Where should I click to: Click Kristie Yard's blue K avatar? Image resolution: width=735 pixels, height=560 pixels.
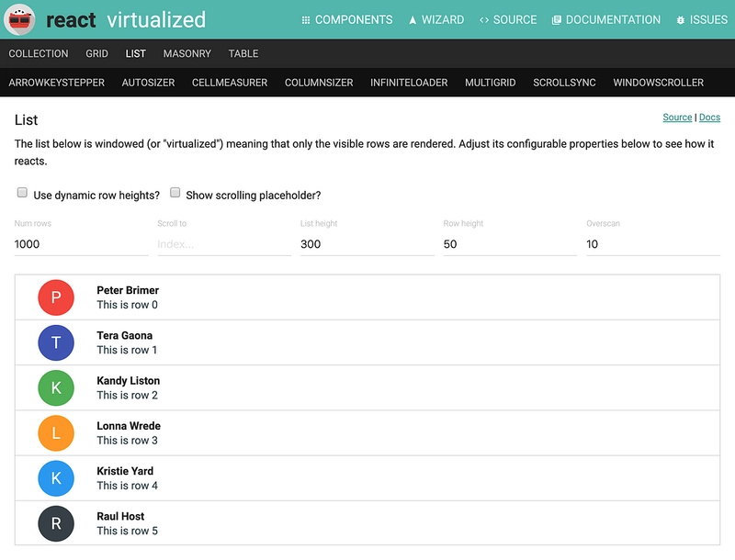(x=56, y=478)
